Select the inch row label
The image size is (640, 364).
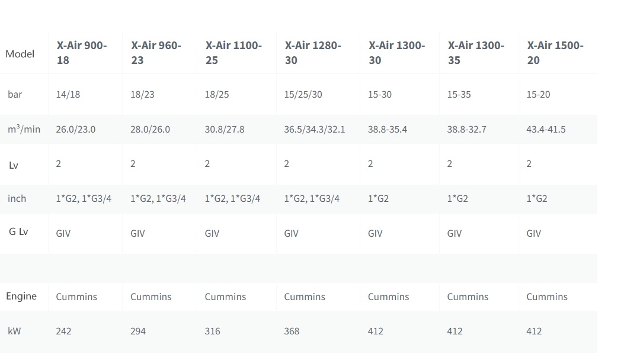point(17,198)
